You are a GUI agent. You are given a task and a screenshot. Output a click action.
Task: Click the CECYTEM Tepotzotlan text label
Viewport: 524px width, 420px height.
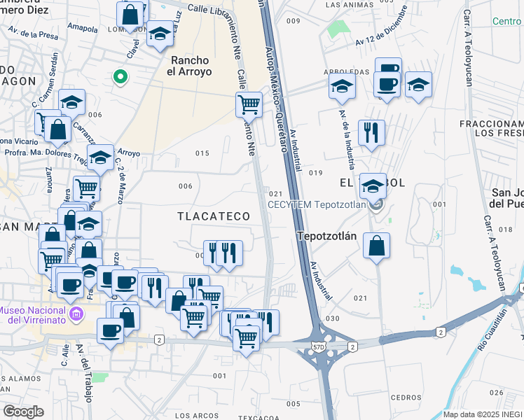317,204
